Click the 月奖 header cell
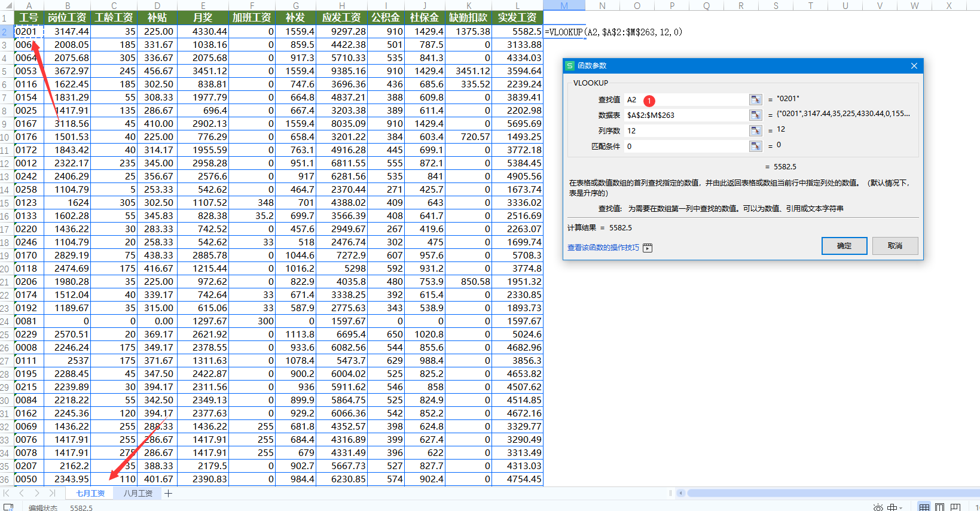980x511 pixels. point(203,18)
